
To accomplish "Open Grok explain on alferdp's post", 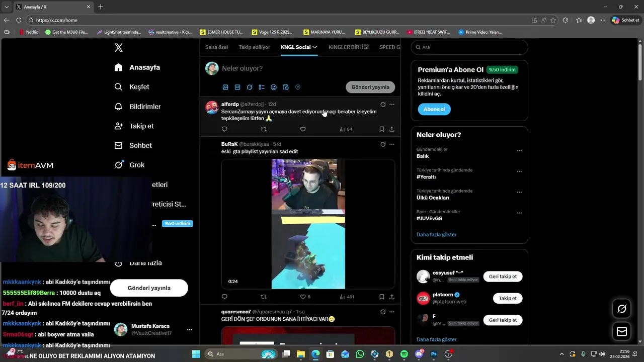I will click(383, 104).
